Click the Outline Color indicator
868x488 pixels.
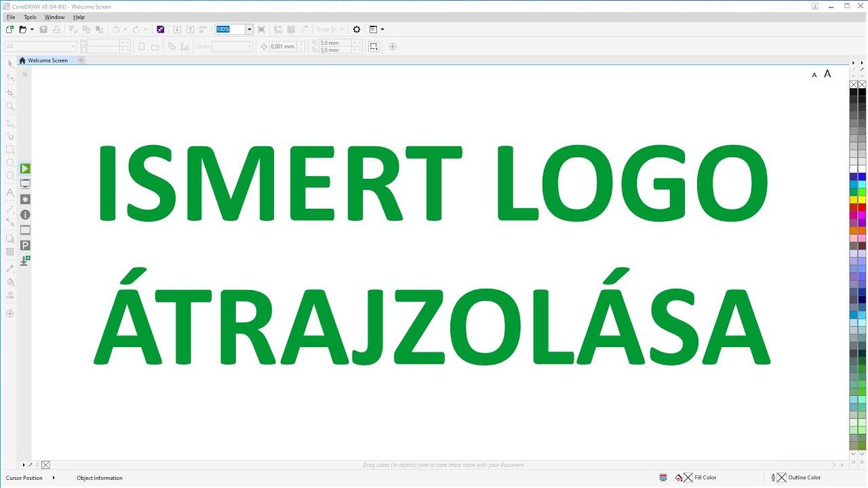pyautogui.click(x=796, y=477)
